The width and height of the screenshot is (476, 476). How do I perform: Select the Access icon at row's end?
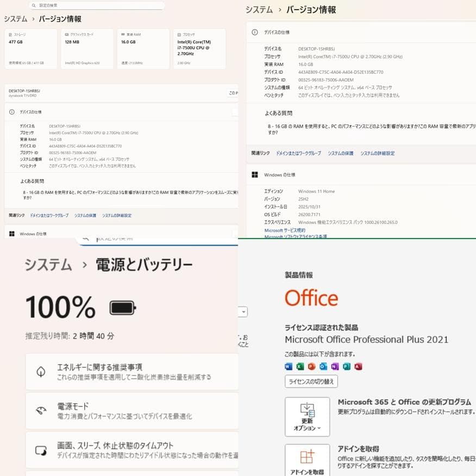pos(358,366)
